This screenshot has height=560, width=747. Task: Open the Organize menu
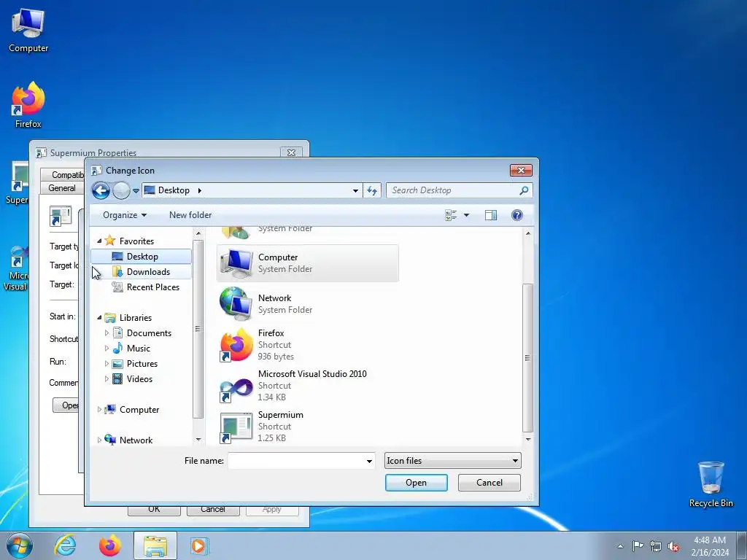(x=124, y=215)
